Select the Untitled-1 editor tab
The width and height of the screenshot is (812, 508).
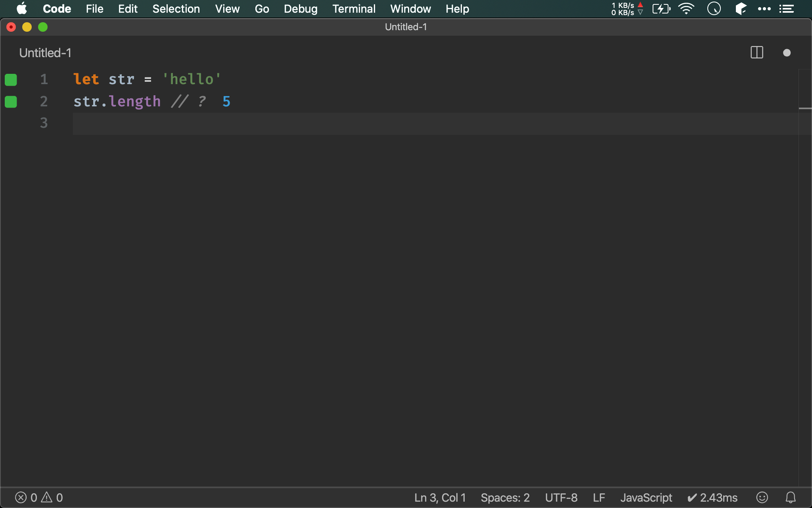pyautogui.click(x=45, y=53)
